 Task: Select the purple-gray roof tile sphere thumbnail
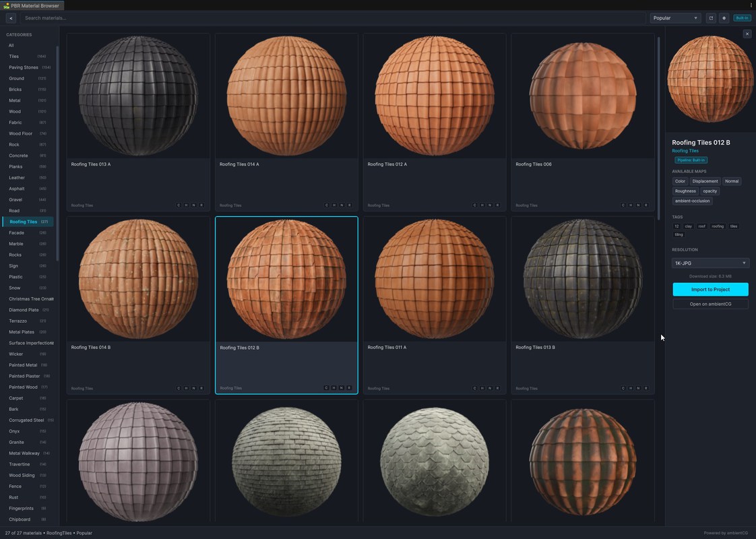pos(138,462)
